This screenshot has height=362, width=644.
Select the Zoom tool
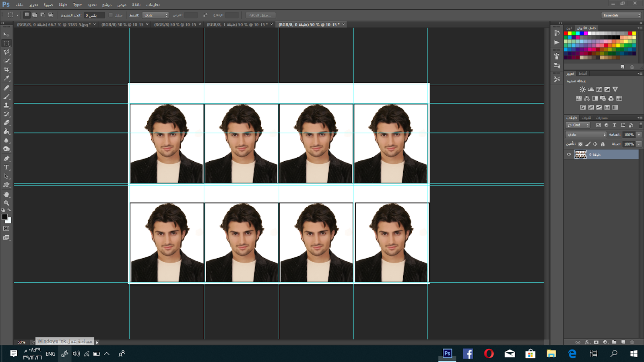click(x=6, y=203)
